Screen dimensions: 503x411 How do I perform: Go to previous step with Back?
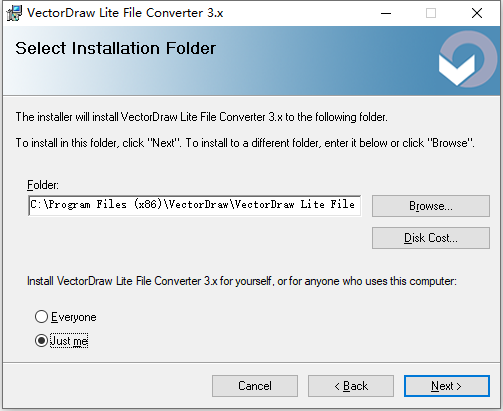[x=351, y=386]
